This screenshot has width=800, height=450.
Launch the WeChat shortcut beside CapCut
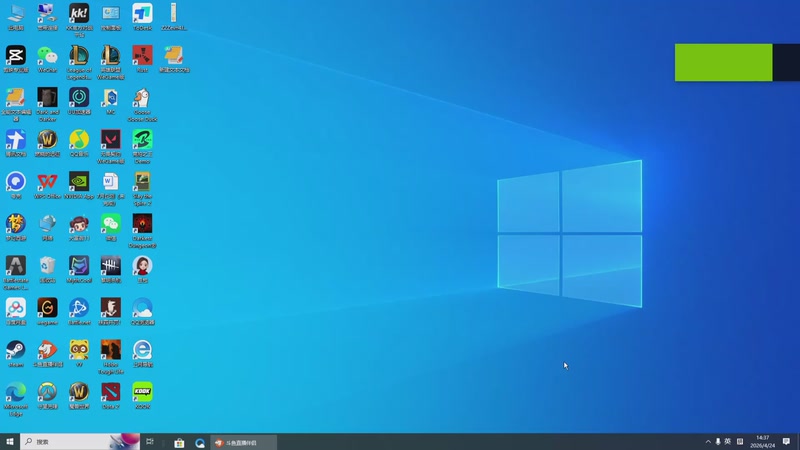point(47,59)
